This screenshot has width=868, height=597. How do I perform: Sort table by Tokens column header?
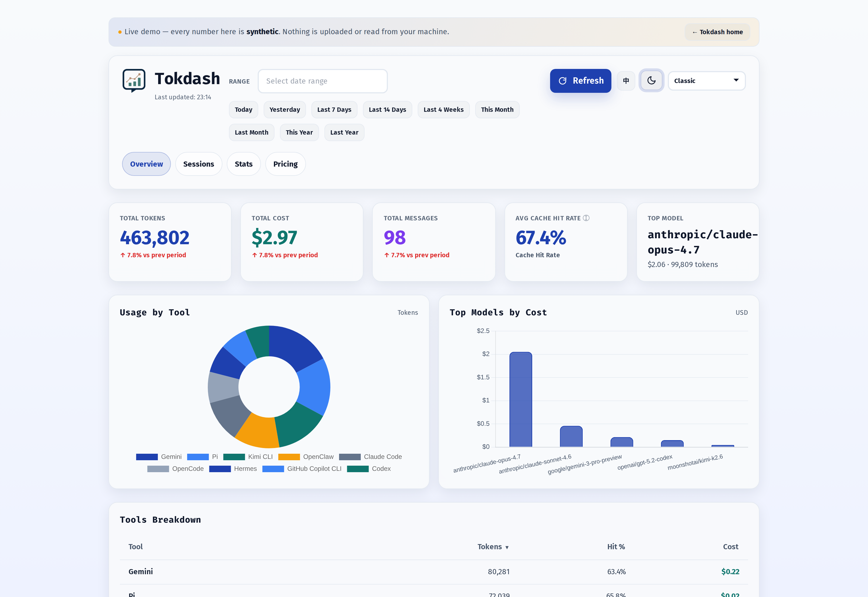point(493,547)
